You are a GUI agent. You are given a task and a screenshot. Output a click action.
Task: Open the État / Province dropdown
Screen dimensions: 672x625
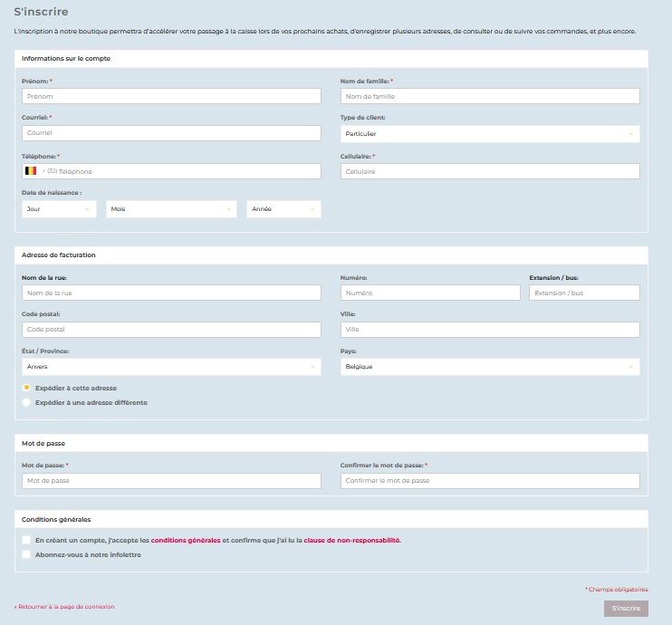click(171, 367)
